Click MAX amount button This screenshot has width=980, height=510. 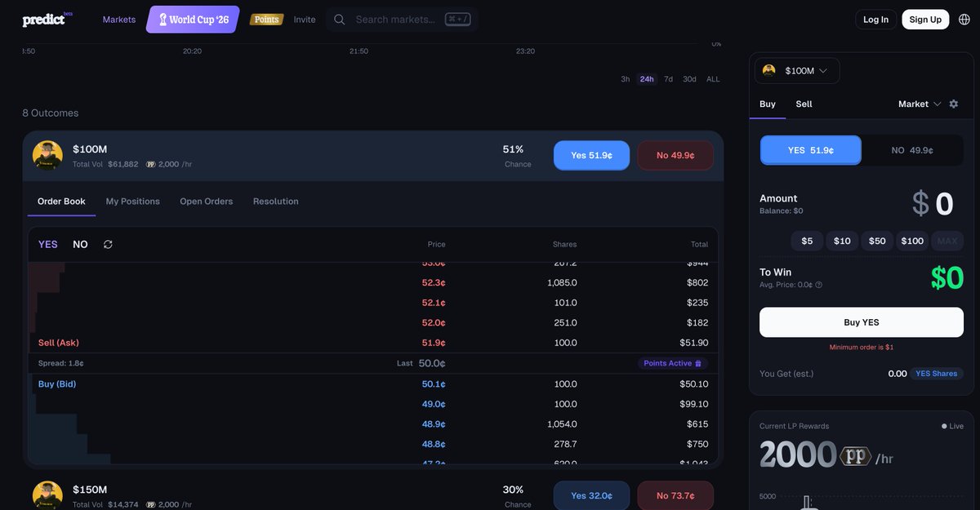tap(947, 241)
